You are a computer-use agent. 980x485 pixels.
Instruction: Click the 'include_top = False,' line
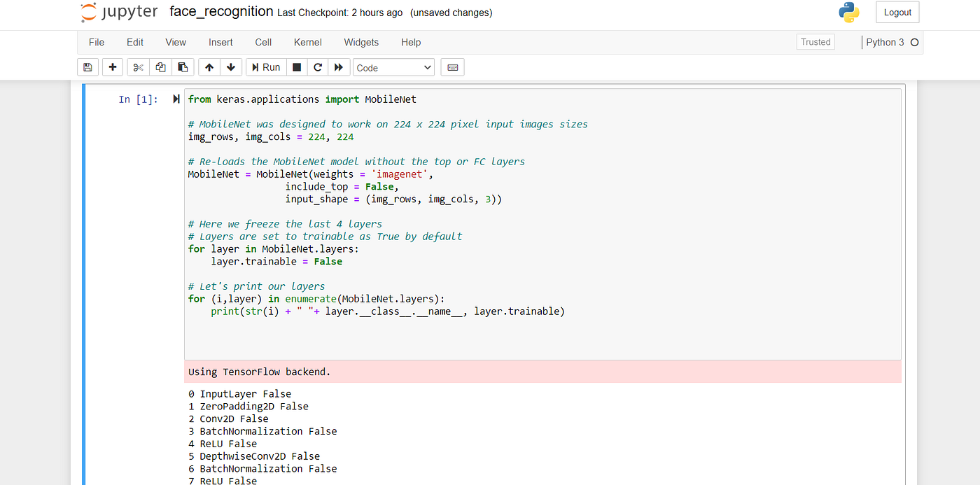[x=342, y=187]
